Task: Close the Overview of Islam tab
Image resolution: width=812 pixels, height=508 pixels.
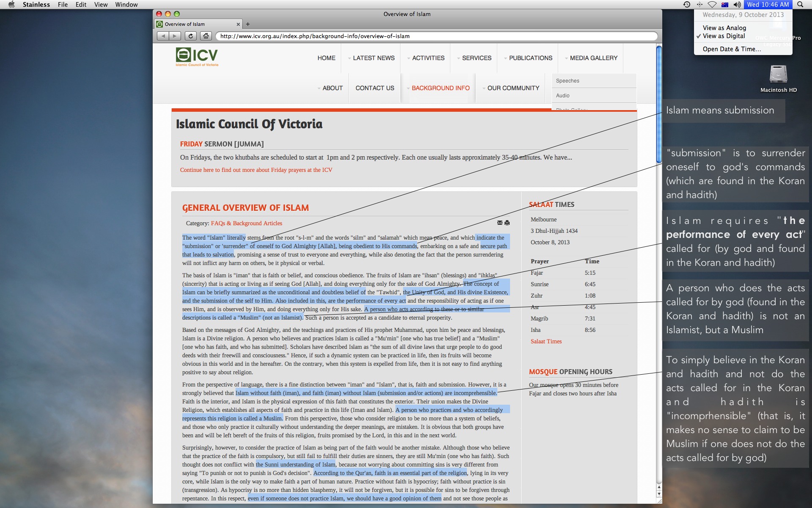Action: 238,24
